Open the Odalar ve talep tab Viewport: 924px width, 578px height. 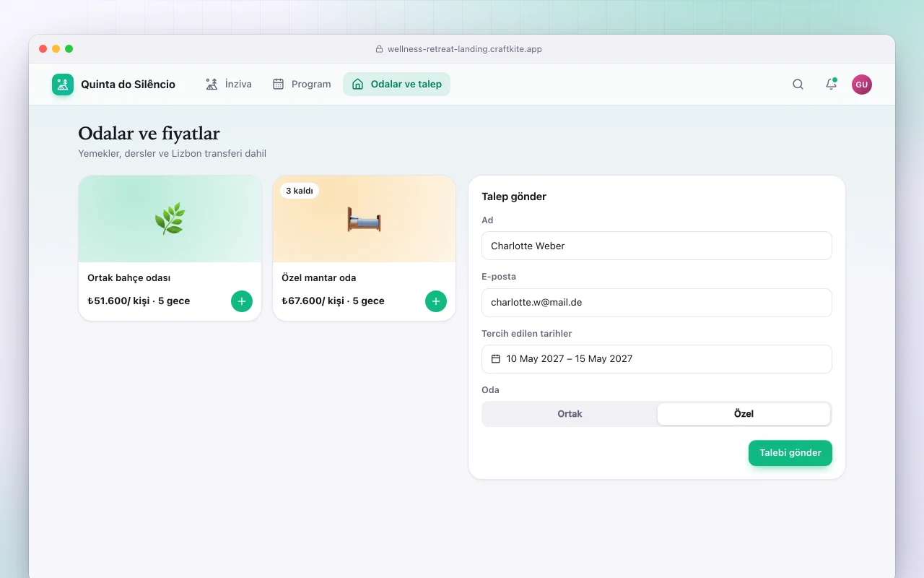(396, 84)
